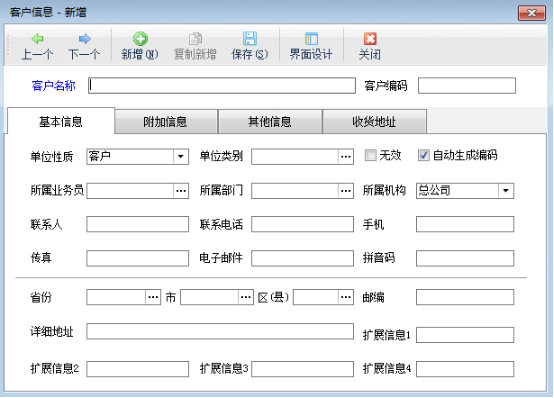Go to previous record with 上一个 arrow
This screenshot has height=398, width=554.
tap(37, 39)
